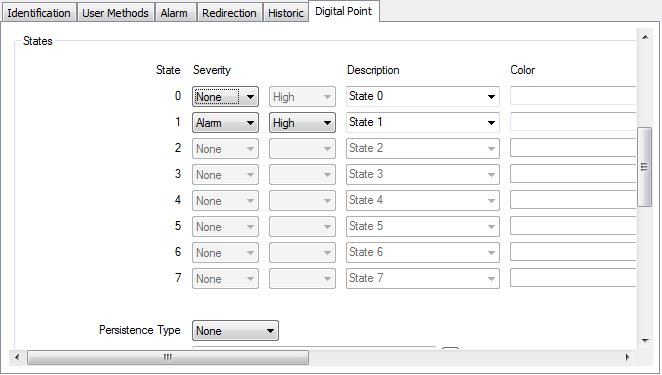Image resolution: width=662 pixels, height=375 pixels.
Task: Open the Persistence Type dropdown
Action: pyautogui.click(x=235, y=331)
